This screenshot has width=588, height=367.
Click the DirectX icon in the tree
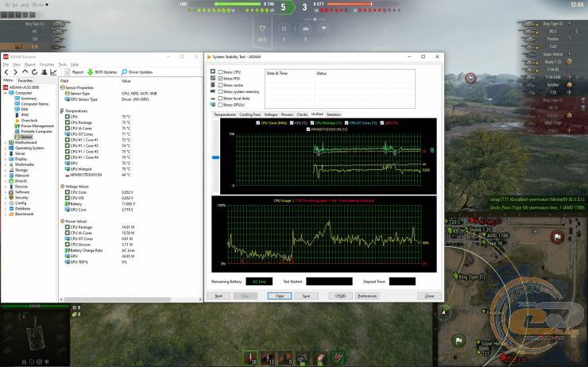click(x=11, y=180)
